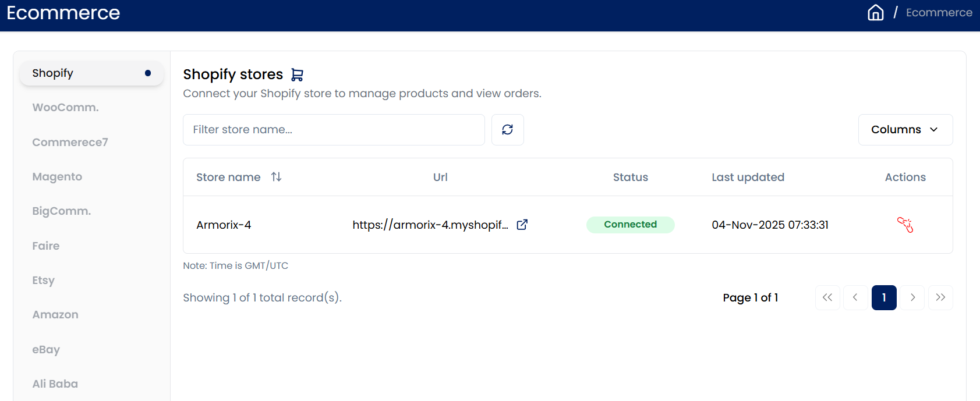Click the home icon in breadcrumb
The width and height of the screenshot is (980, 401).
[x=875, y=13]
